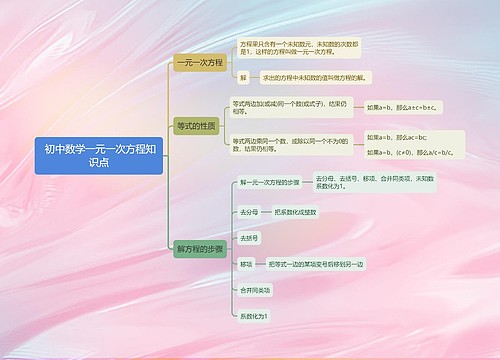
Task: Click the definition note 方程里只含有一个未知数元
Action: tap(299, 48)
